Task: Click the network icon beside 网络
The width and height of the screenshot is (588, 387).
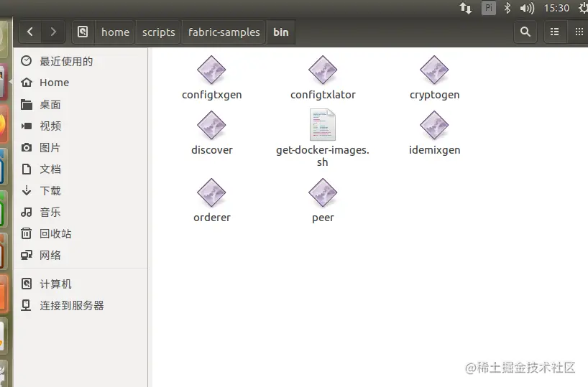Action: coord(27,255)
